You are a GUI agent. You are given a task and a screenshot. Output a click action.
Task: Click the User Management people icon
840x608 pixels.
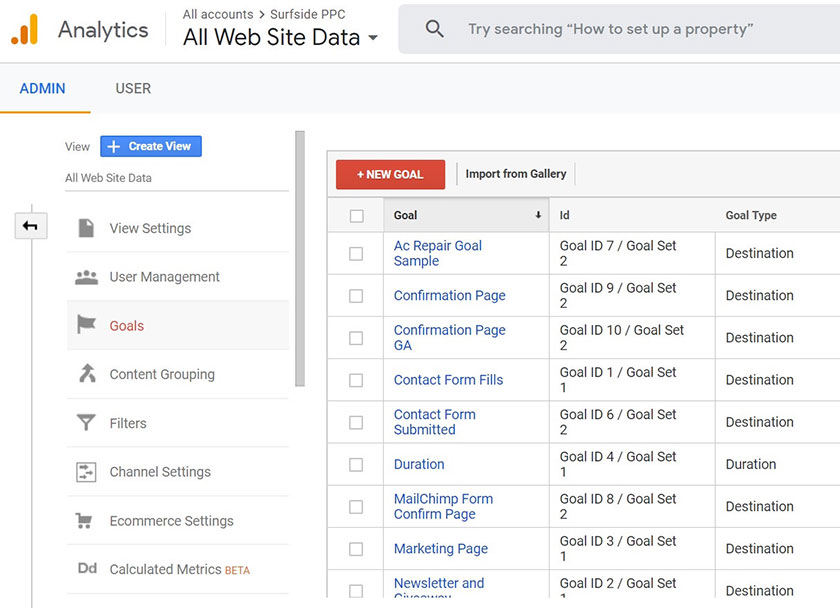[x=87, y=277]
